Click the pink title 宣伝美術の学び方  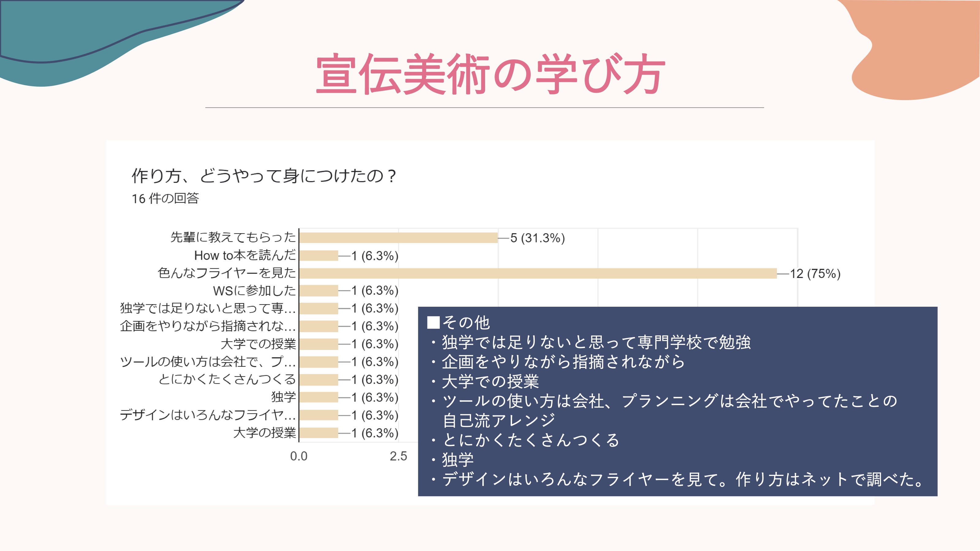490,74
